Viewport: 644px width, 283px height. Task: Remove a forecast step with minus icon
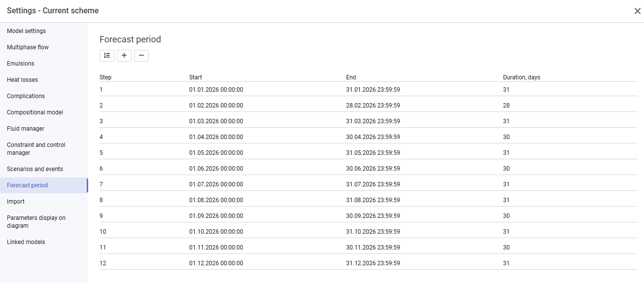pos(141,56)
